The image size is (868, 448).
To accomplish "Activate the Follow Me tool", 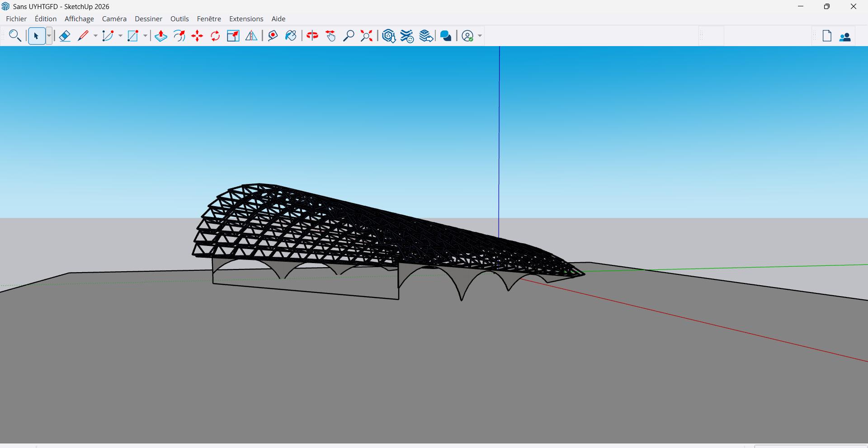I will point(179,36).
